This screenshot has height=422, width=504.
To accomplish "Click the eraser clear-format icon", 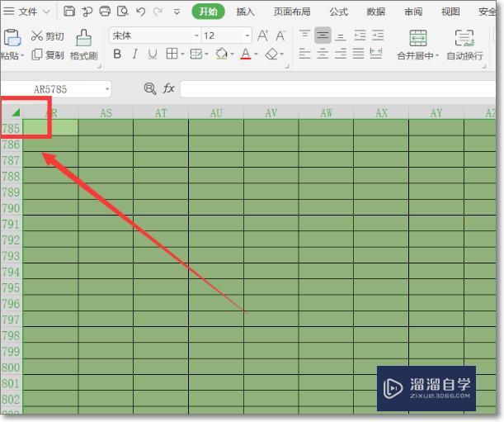I will tap(271, 54).
